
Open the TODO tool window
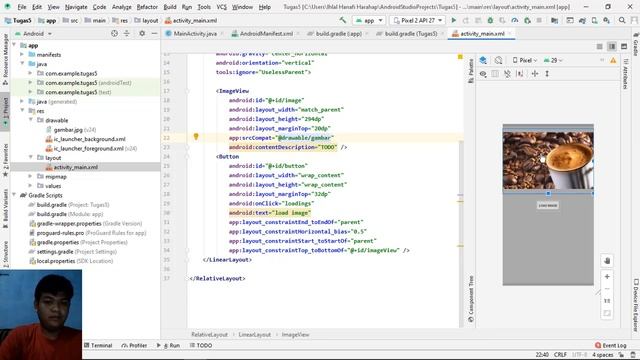point(201,345)
